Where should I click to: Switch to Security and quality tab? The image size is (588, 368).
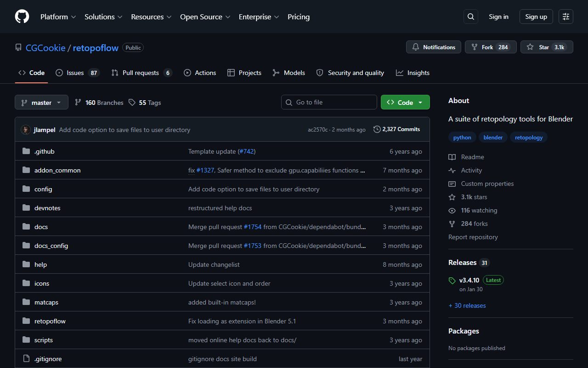351,73
